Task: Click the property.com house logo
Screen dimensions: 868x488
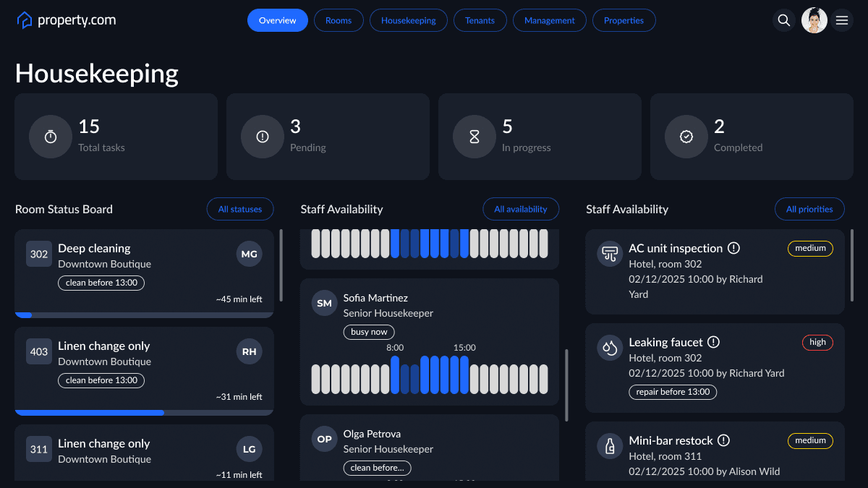Action: 25,20
